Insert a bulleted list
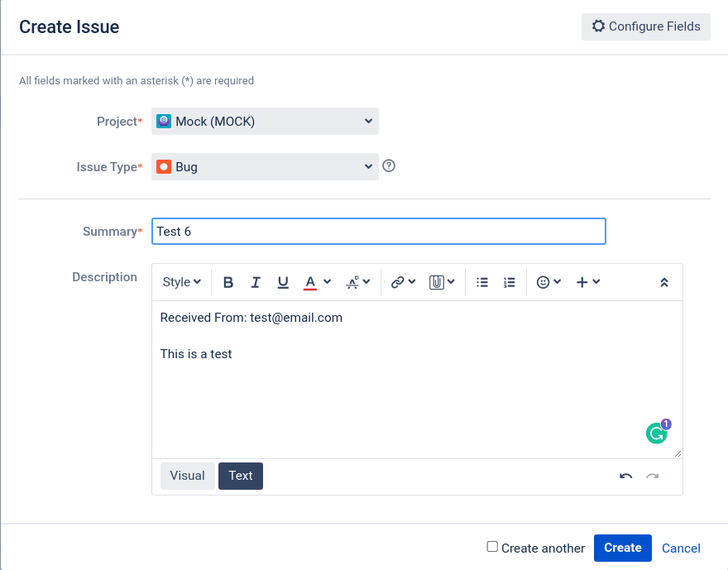This screenshot has height=570, width=728. (x=482, y=282)
